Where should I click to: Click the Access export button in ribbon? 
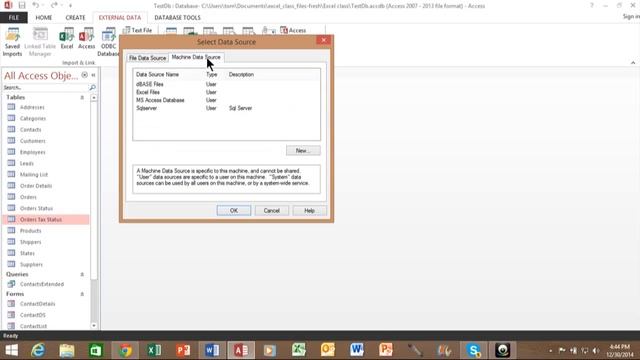(x=293, y=30)
